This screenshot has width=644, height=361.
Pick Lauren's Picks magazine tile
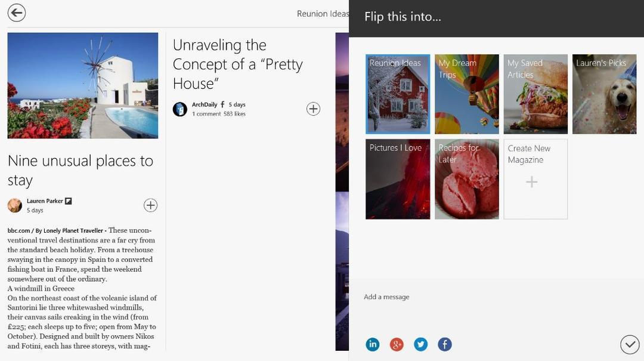(605, 94)
